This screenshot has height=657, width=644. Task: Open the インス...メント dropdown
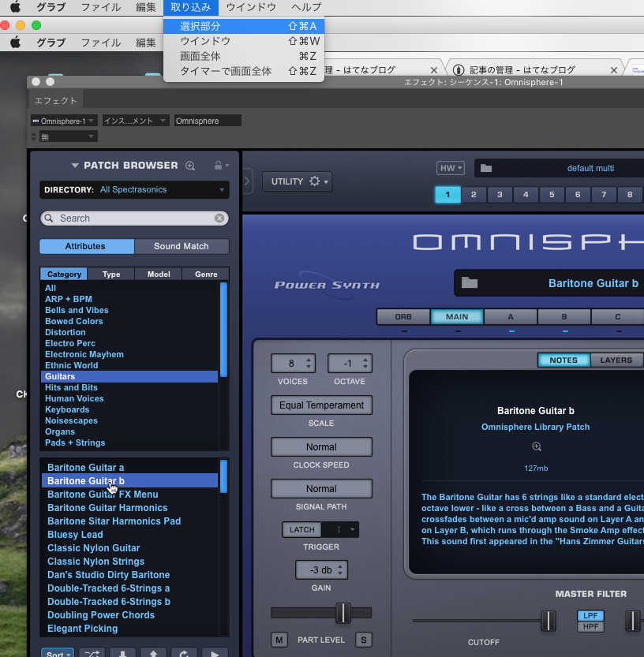point(136,121)
